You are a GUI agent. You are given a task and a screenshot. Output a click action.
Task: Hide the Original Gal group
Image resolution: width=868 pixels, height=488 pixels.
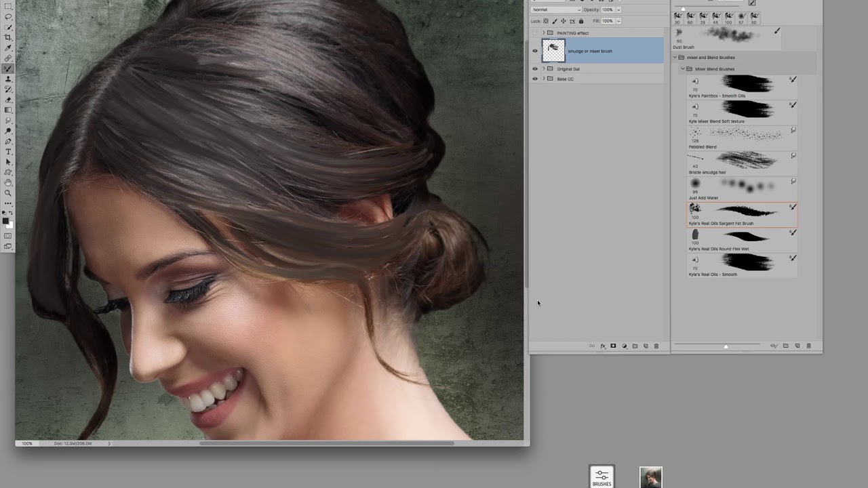(x=535, y=68)
